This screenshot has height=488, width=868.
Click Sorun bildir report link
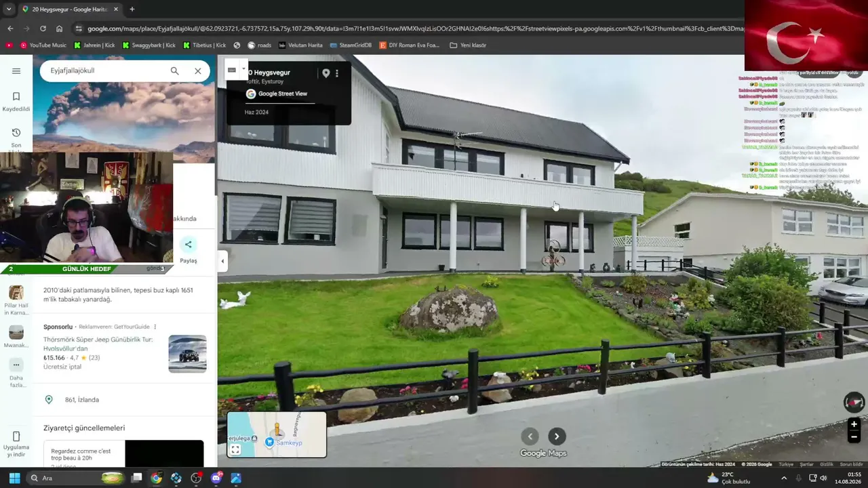852,464
